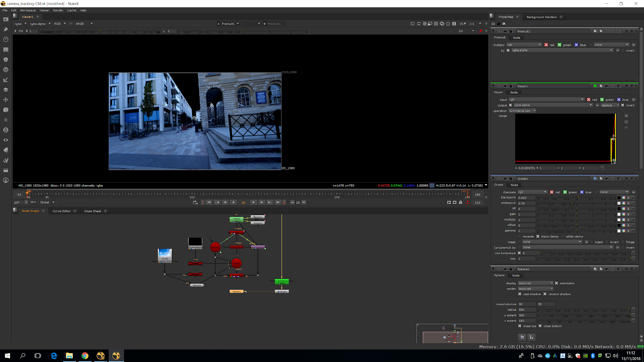644x362 pixels.
Task: Open the Channel nodes menu icon
Action: coord(6,49)
